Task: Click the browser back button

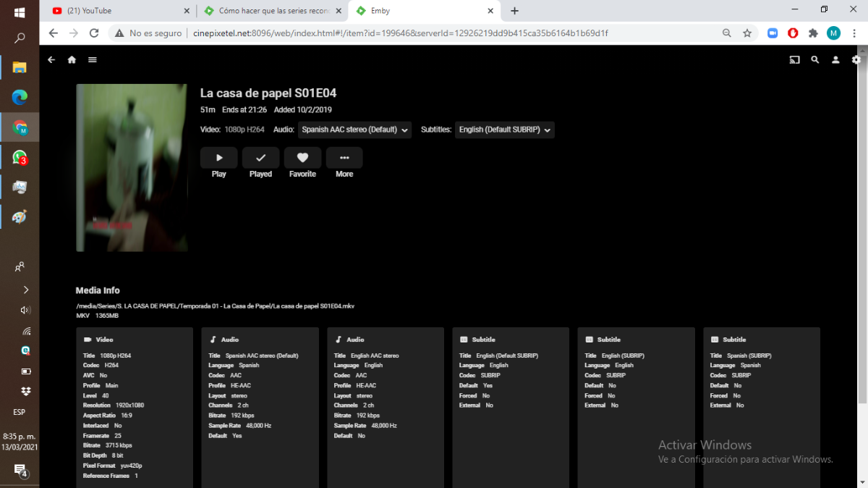Action: tap(53, 33)
